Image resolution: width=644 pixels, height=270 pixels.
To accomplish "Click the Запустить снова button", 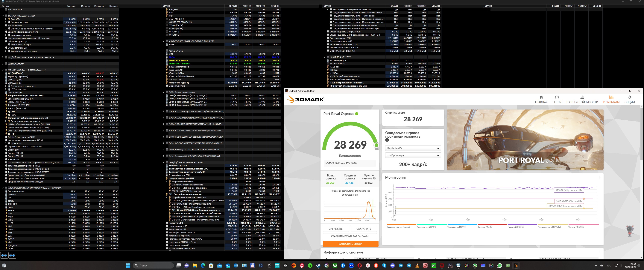I will coord(350,243).
